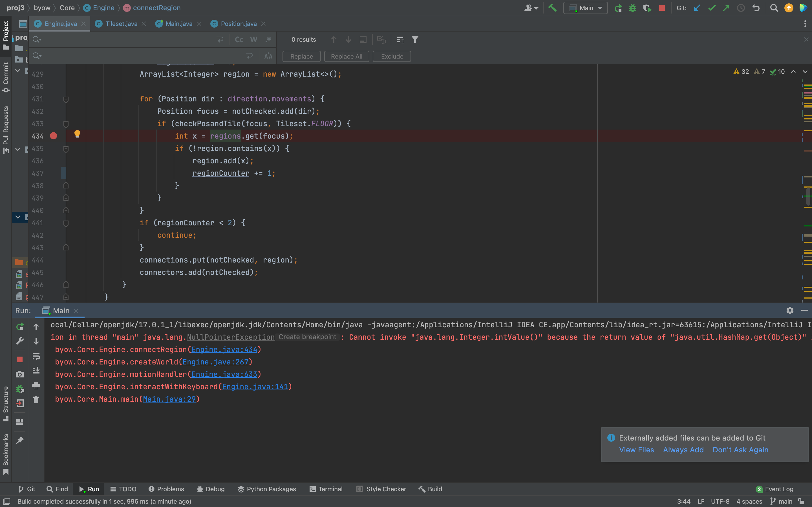This screenshot has height=507, width=812.
Task: Stop the running program with red square
Action: tap(662, 8)
